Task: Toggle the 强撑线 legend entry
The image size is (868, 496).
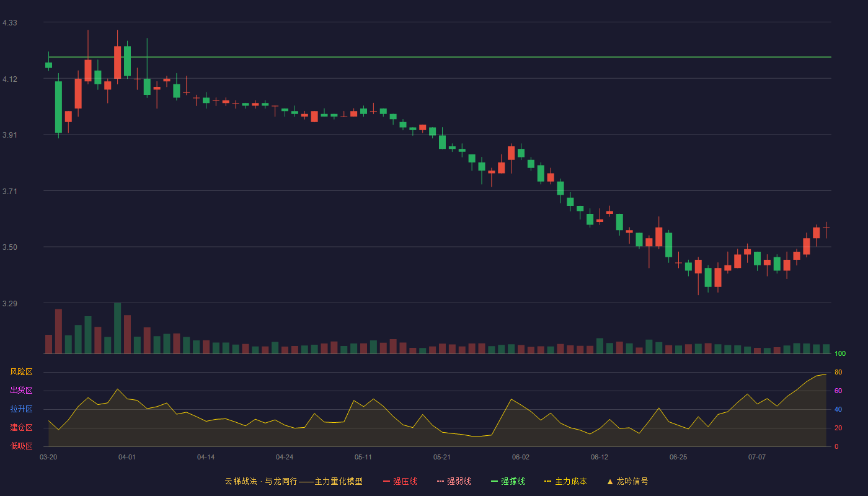Action: point(508,481)
